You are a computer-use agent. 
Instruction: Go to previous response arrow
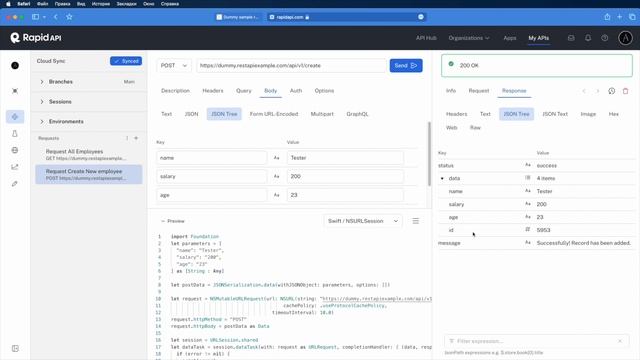[x=584, y=91]
